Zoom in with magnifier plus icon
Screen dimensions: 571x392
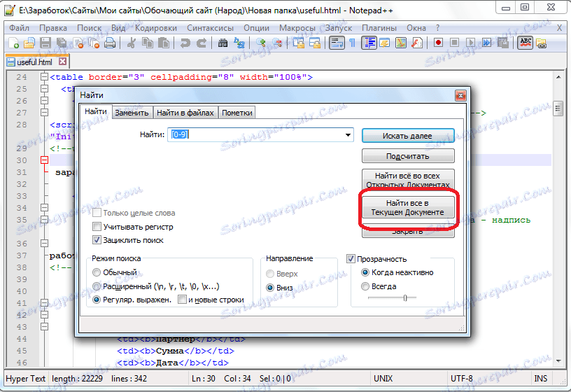261,43
